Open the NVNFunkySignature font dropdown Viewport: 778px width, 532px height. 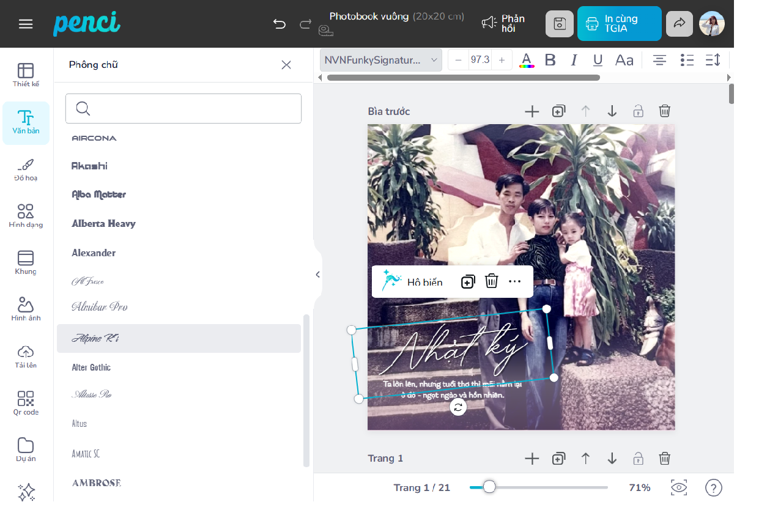pos(380,60)
